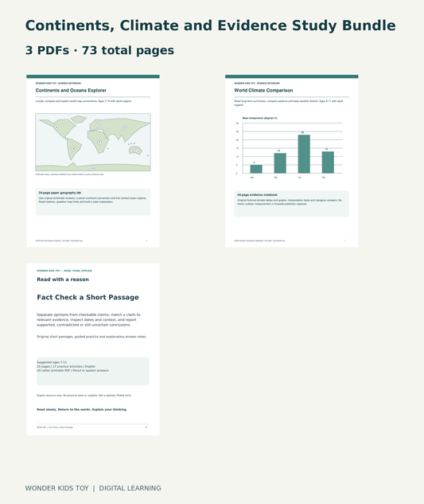This screenshot has height=504, width=424.
Task: Click the "Original fictional climate tables" description
Action: (x=290, y=202)
